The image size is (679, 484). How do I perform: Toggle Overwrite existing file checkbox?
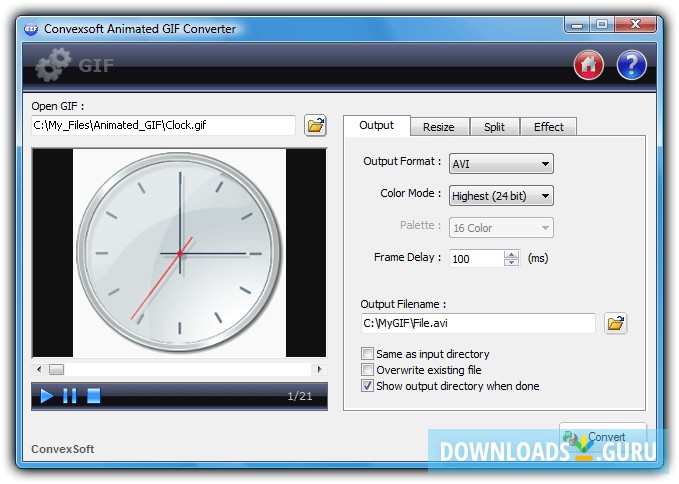[367, 370]
